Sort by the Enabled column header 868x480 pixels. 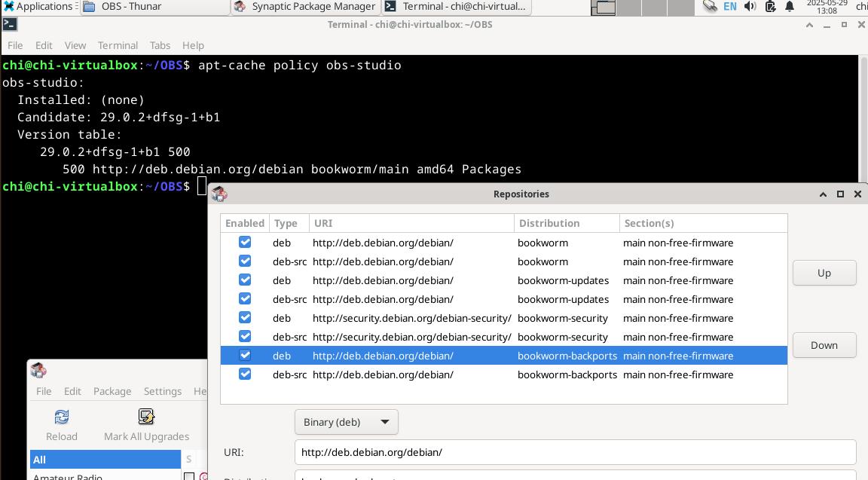(x=245, y=223)
